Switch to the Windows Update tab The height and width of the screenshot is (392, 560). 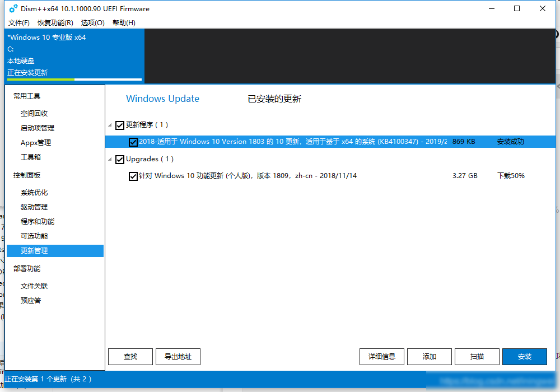162,99
